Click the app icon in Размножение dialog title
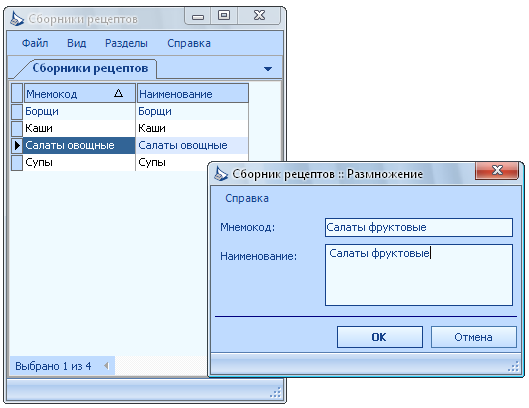This screenshot has width=529, height=408. [x=221, y=173]
